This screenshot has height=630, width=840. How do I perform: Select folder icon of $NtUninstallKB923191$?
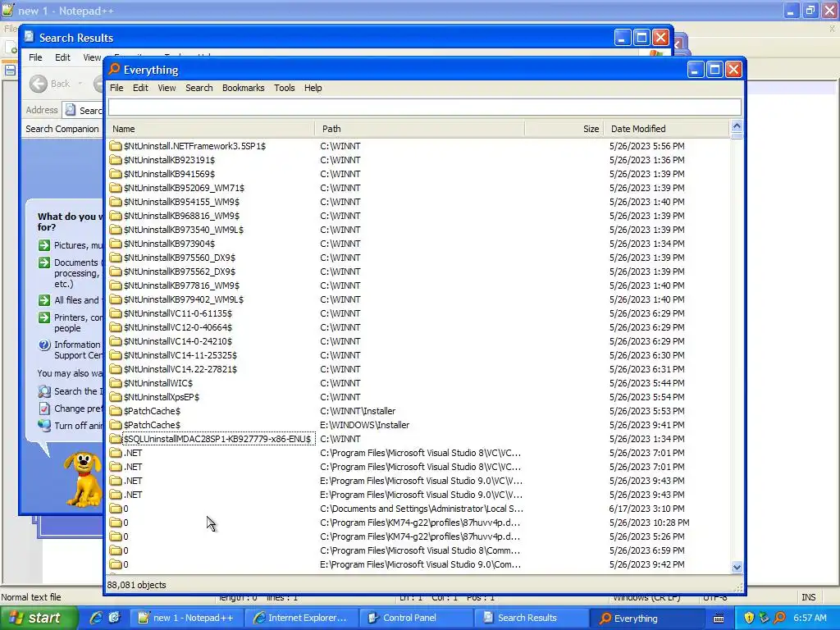(x=115, y=160)
